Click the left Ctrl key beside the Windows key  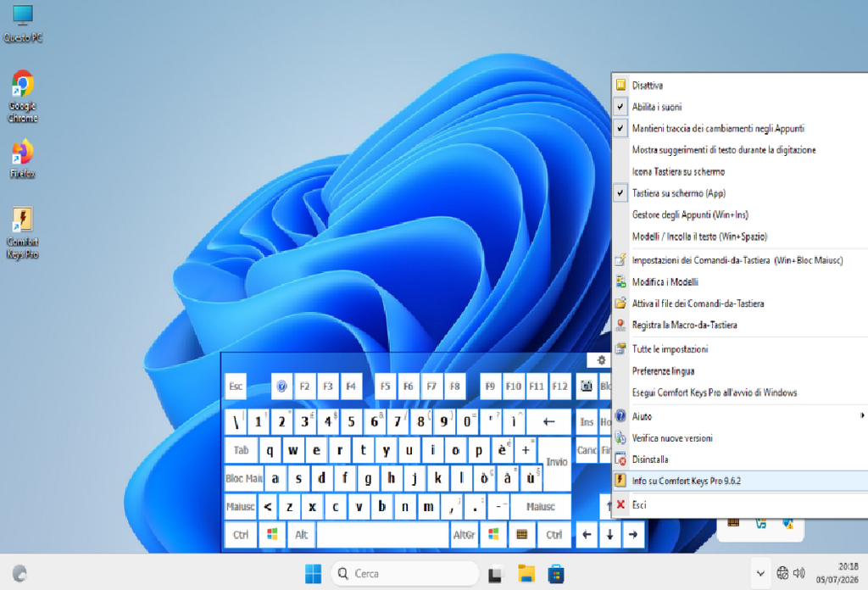click(x=240, y=535)
